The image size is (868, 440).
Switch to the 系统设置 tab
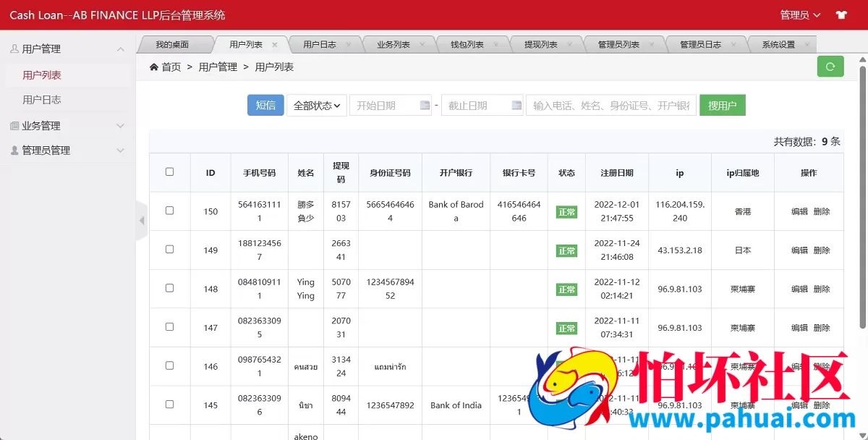778,44
